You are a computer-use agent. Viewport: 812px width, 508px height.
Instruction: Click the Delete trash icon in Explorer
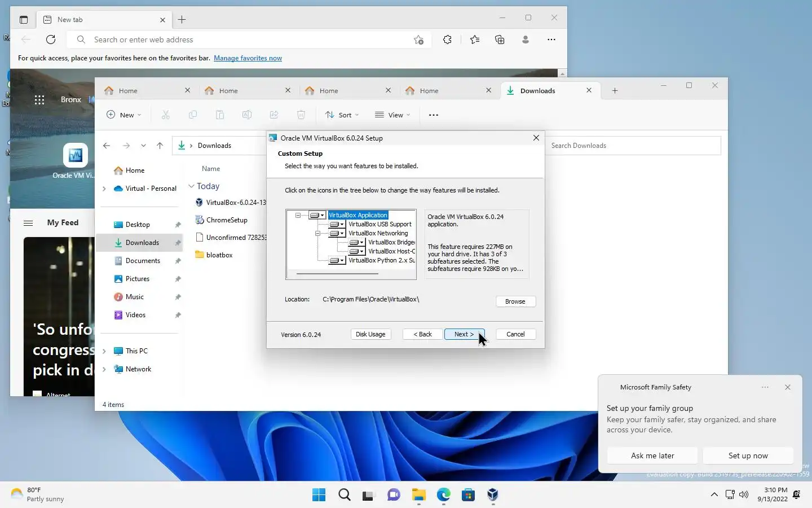tap(301, 115)
